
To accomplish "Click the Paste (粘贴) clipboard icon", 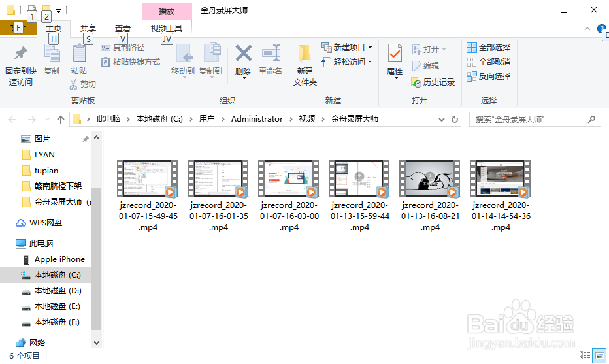I will (79, 53).
